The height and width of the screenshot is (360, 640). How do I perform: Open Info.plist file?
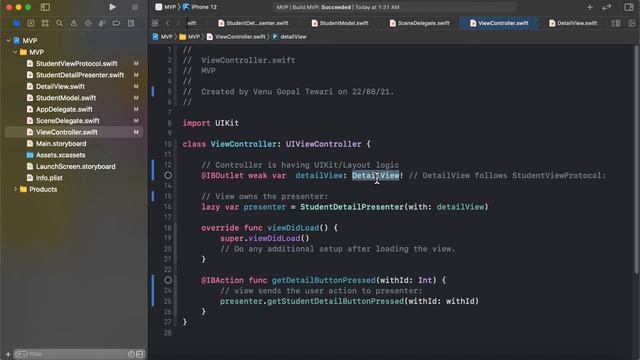49,178
